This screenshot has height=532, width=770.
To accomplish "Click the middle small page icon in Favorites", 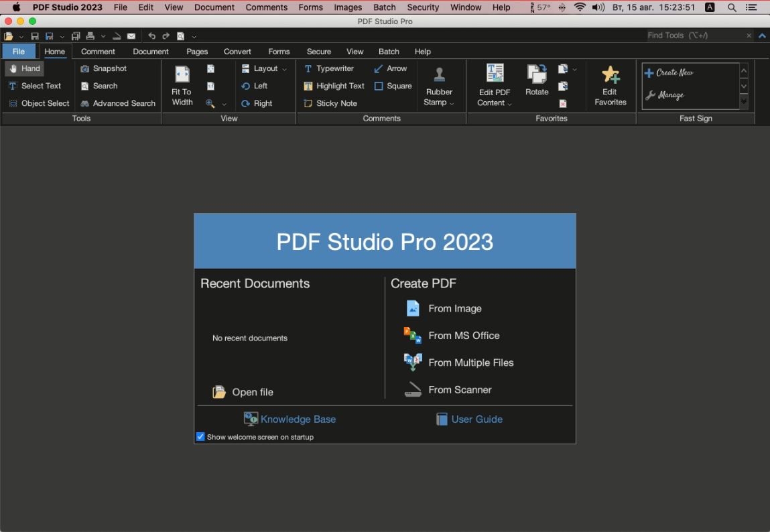I will point(563,86).
